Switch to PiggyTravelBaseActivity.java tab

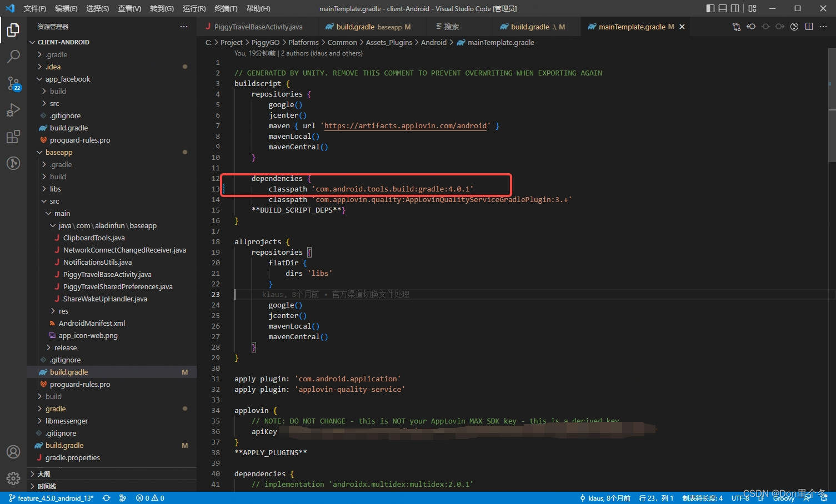[x=258, y=27]
